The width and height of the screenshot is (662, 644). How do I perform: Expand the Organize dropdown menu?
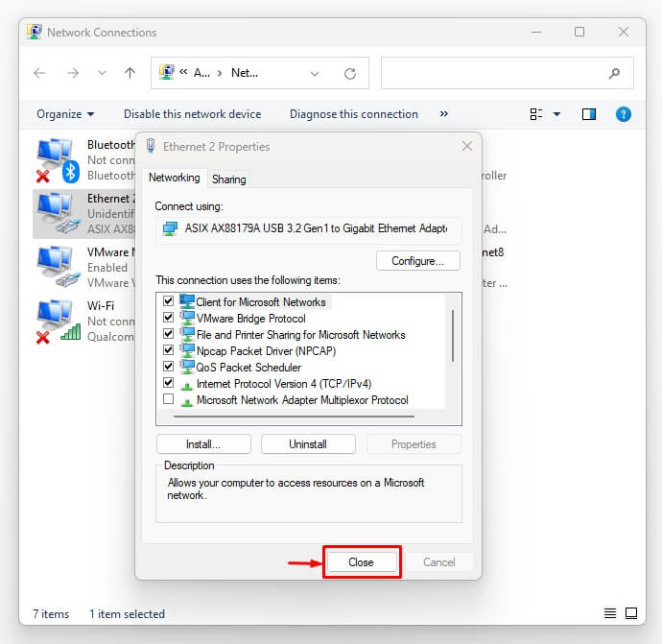click(65, 114)
